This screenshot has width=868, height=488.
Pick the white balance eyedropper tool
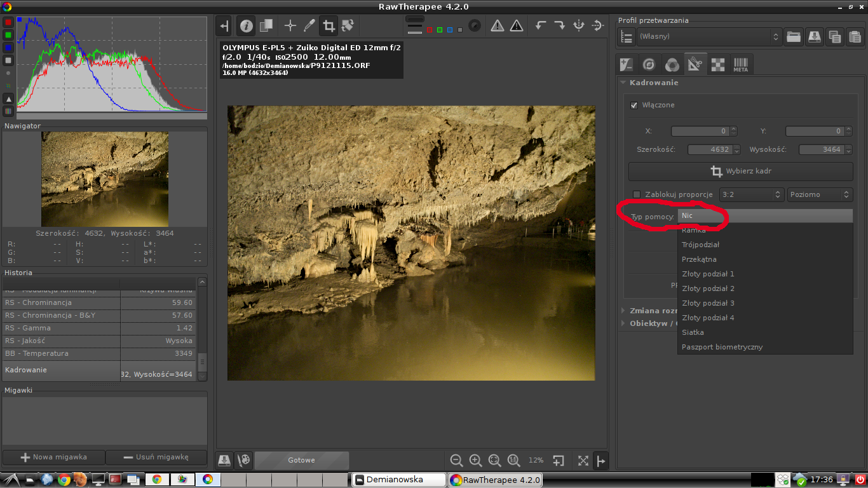pyautogui.click(x=309, y=26)
